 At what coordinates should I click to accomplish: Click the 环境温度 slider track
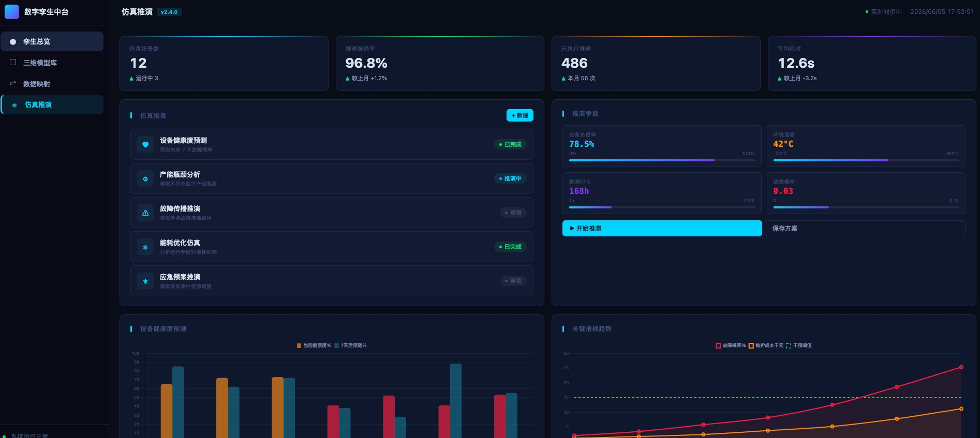click(x=866, y=160)
